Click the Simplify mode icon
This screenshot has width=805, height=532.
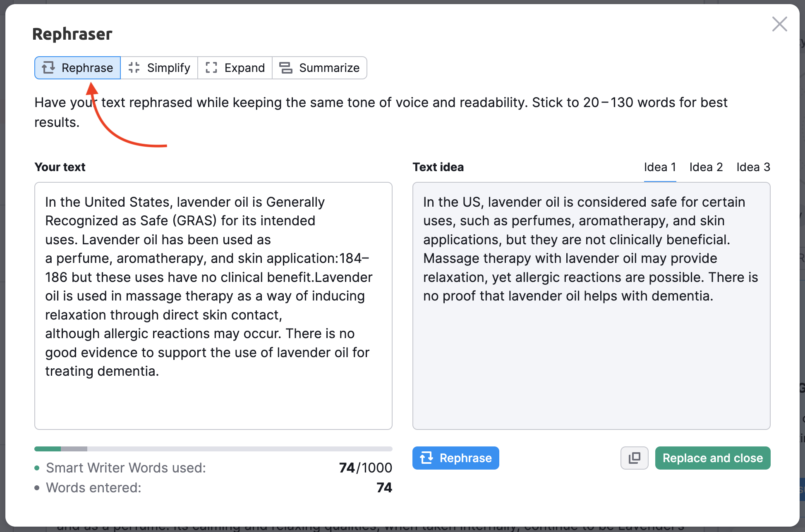click(x=134, y=67)
